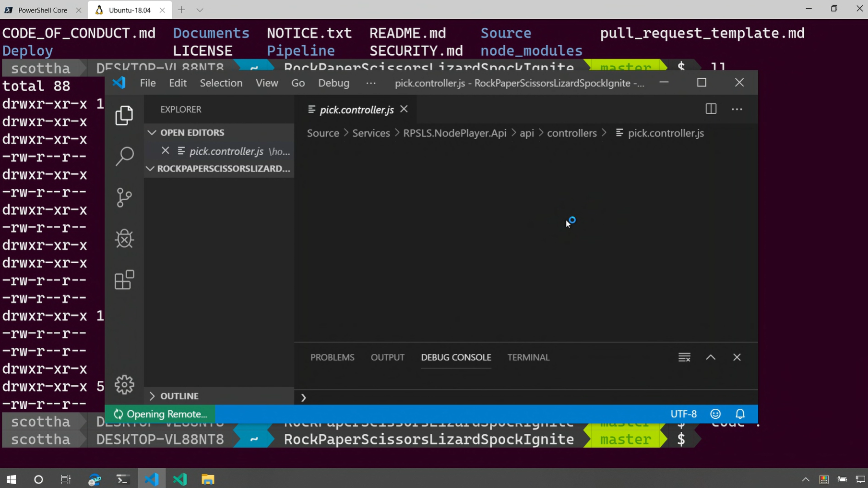
Task: Open the View menu
Action: pyautogui.click(x=267, y=83)
